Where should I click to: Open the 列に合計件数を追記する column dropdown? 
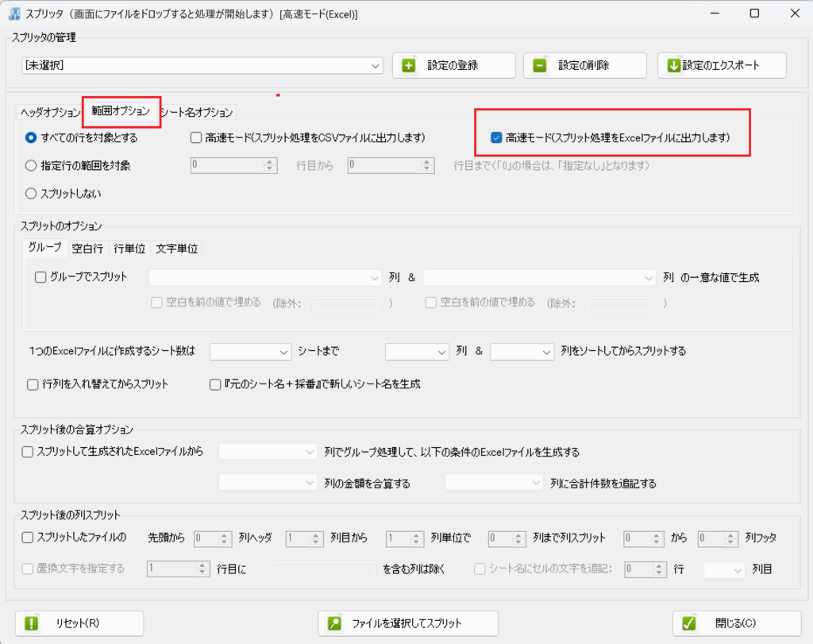(494, 484)
